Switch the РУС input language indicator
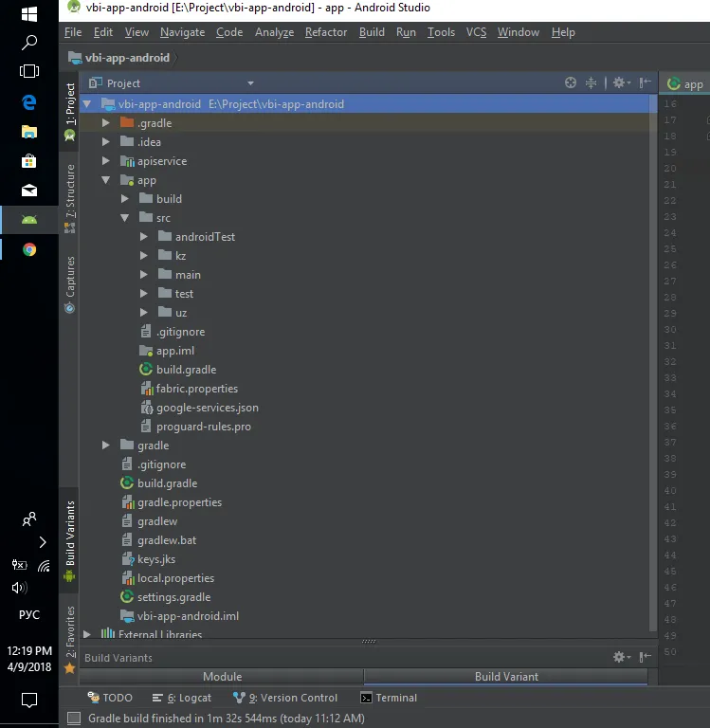This screenshot has height=728, width=710. tap(29, 614)
